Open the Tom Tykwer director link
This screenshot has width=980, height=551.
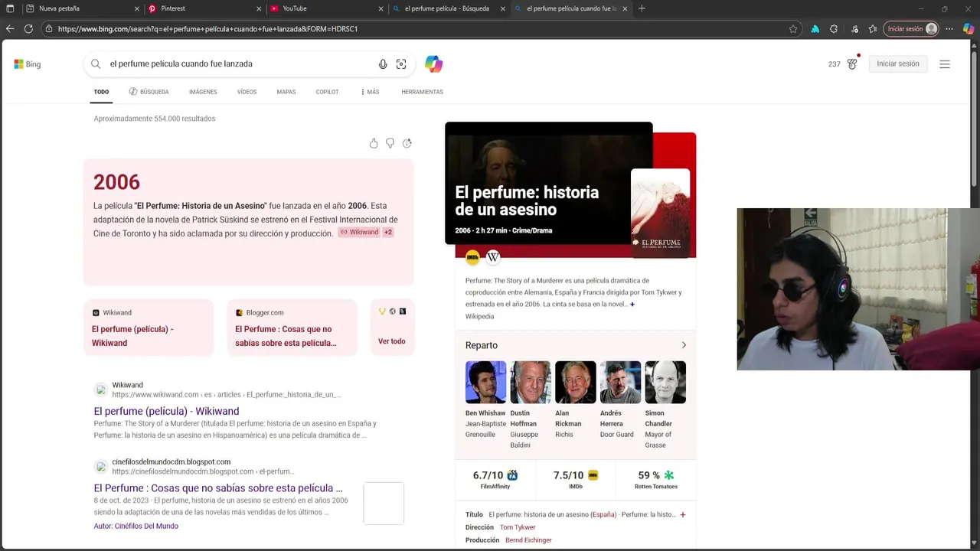518,527
